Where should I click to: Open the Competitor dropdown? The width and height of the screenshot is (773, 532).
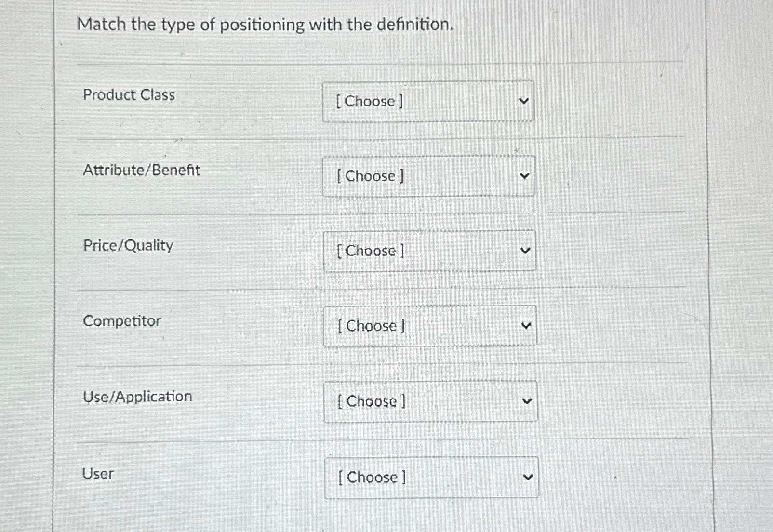coord(431,326)
